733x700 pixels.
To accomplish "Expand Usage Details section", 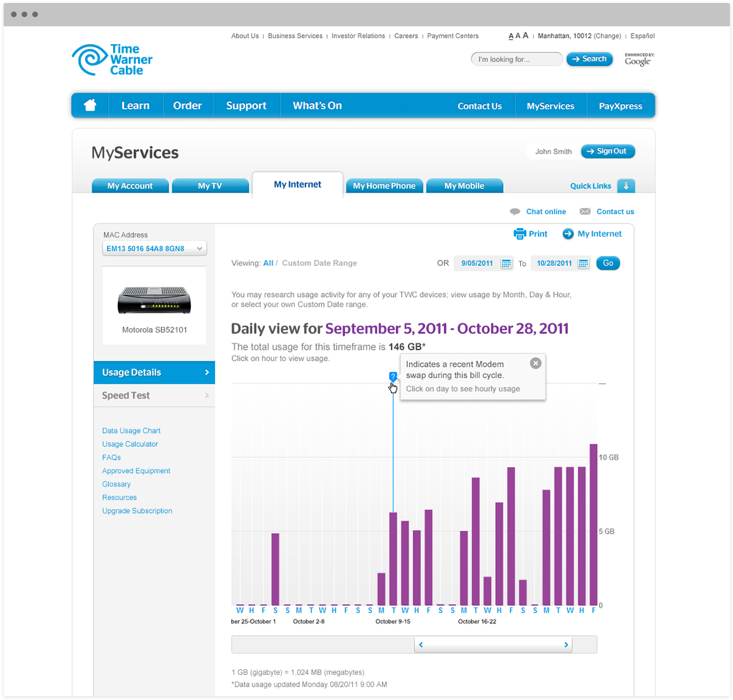I will (154, 372).
